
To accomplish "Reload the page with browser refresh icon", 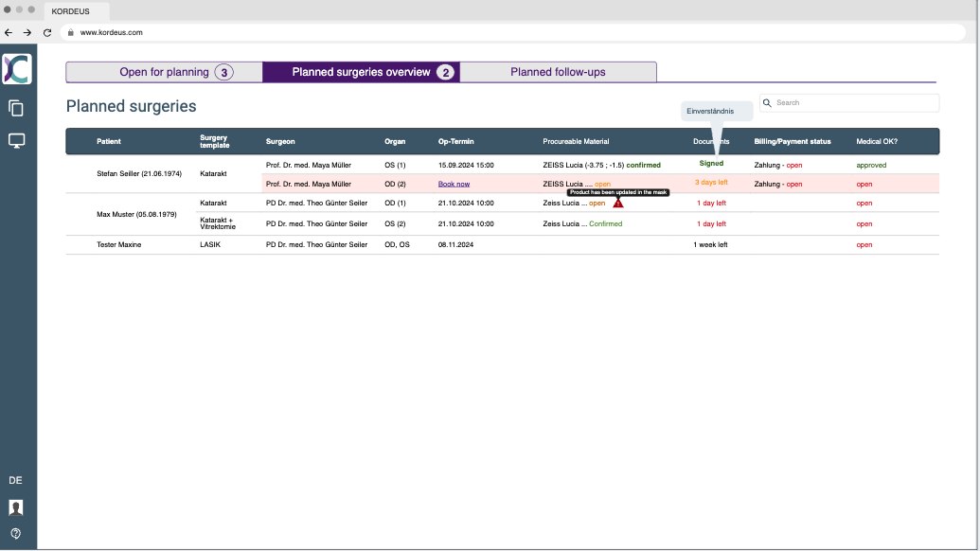I will click(47, 32).
